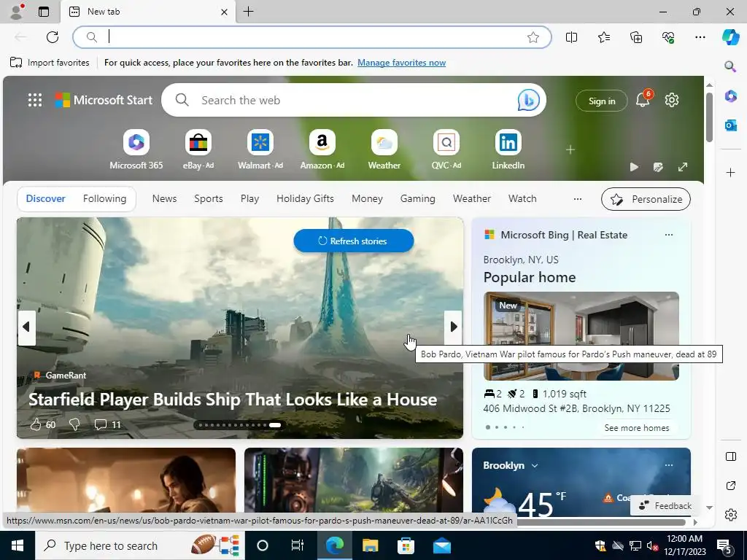Launch Copilot from the toolbar
The image size is (747, 560).
pyautogui.click(x=730, y=37)
